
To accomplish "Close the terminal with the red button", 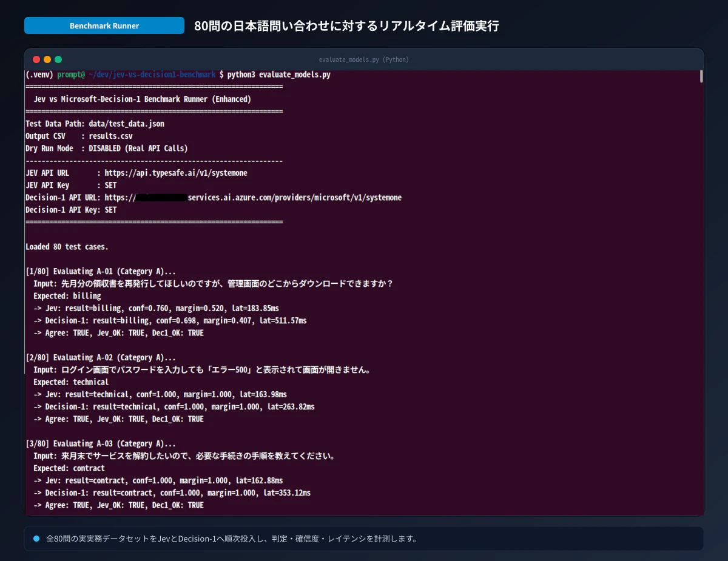I will pos(36,59).
